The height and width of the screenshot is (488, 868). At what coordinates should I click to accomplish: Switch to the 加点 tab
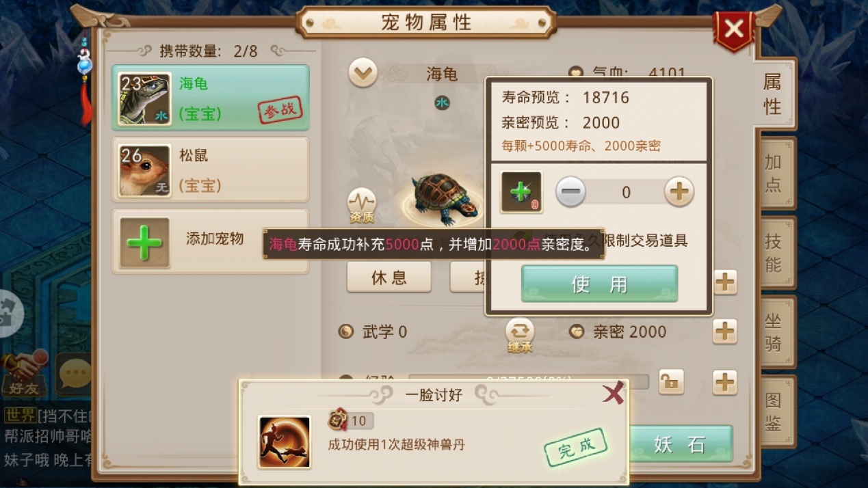point(774,173)
